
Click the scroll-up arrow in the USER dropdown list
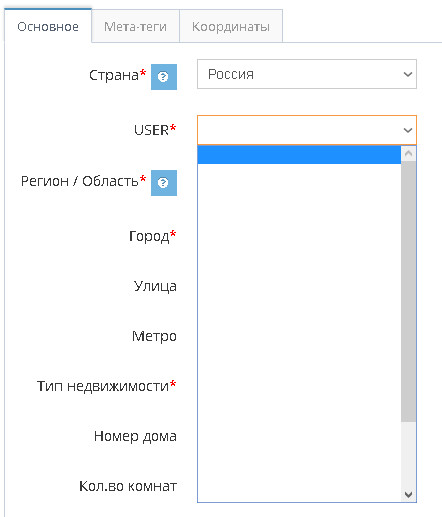[408, 154]
